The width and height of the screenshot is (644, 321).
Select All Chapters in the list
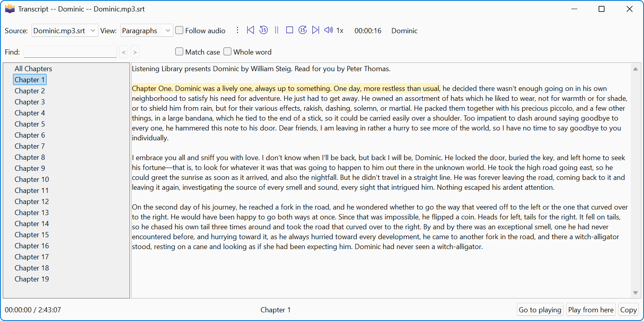coord(33,69)
